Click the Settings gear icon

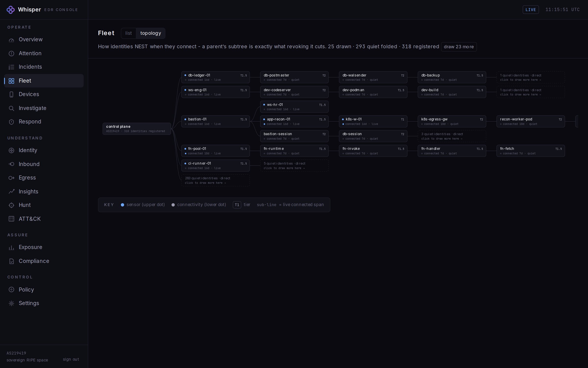tap(11, 303)
